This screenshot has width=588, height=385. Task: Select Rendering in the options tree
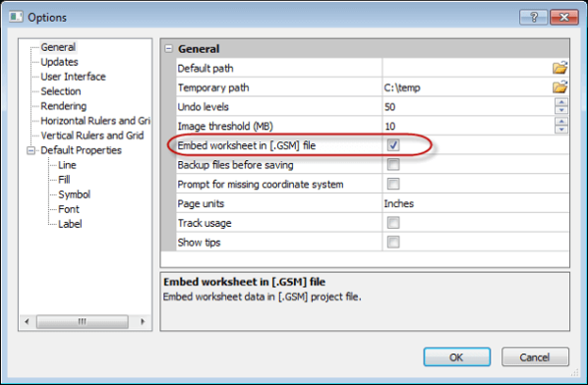63,106
